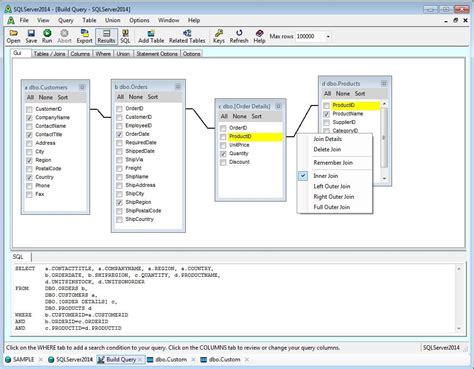Click the Help toolbar icon
The image size is (474, 369).
tap(259, 36)
